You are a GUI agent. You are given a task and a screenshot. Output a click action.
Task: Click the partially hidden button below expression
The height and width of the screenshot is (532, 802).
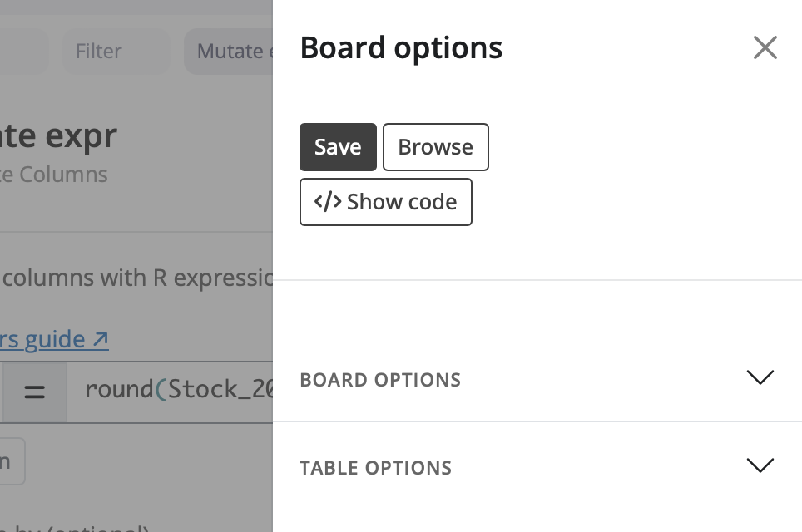click(x=10, y=461)
